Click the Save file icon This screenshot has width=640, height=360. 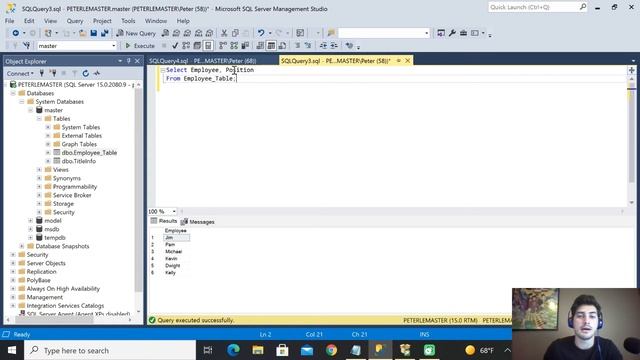tap(93, 33)
